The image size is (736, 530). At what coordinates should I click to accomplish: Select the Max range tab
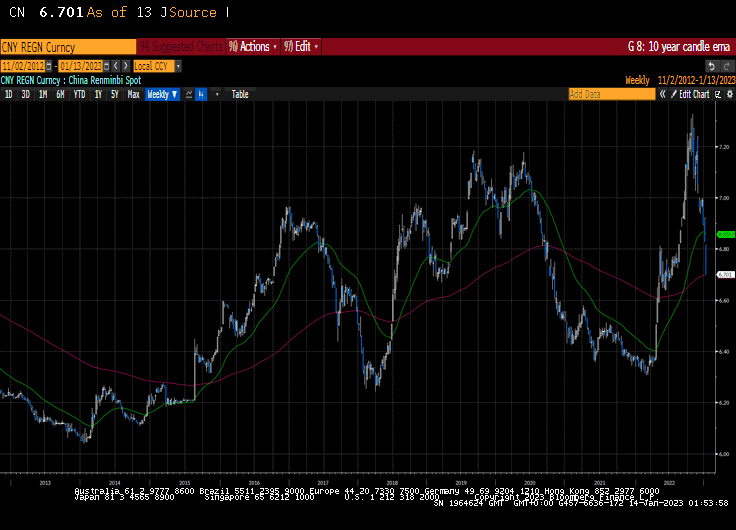133,94
